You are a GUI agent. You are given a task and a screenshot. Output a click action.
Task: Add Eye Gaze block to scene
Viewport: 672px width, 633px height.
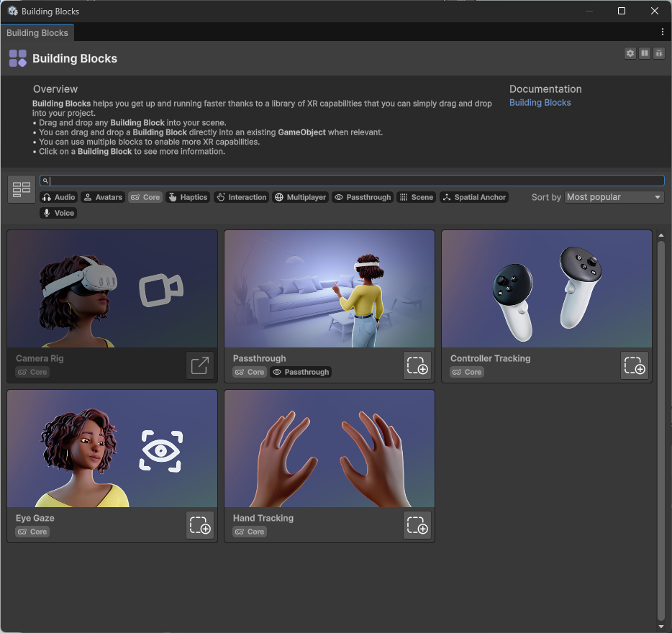point(200,525)
